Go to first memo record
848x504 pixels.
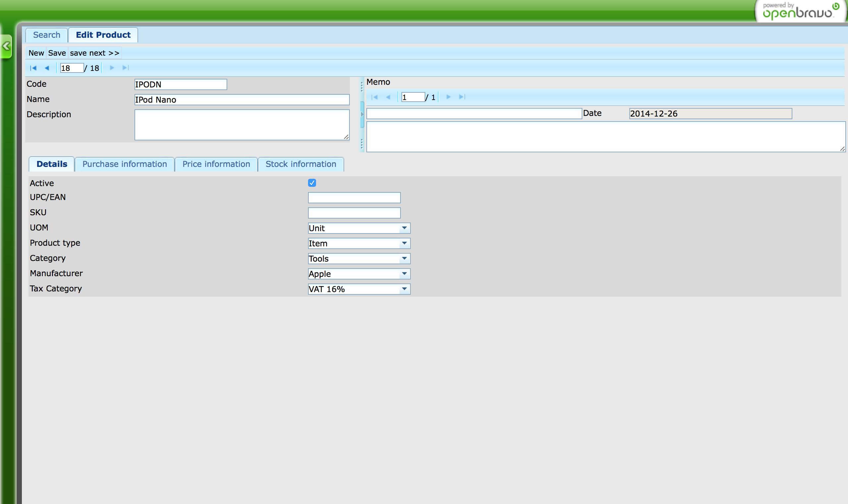[374, 97]
